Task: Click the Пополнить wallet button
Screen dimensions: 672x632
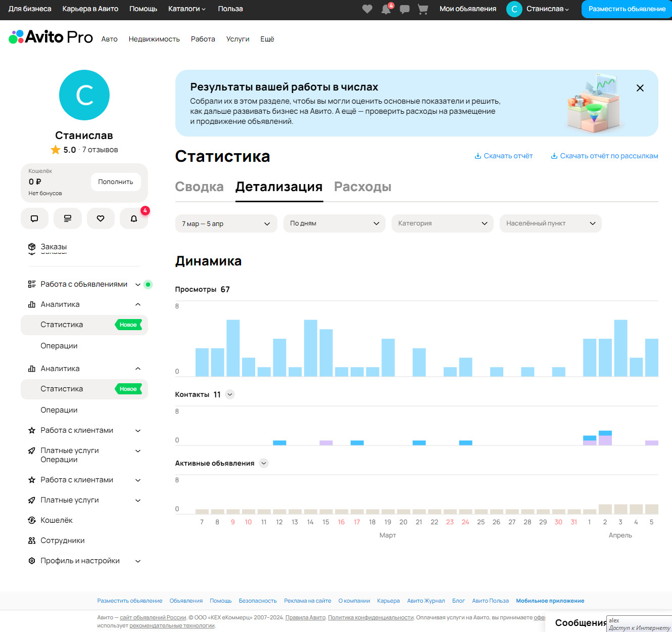Action: (116, 182)
